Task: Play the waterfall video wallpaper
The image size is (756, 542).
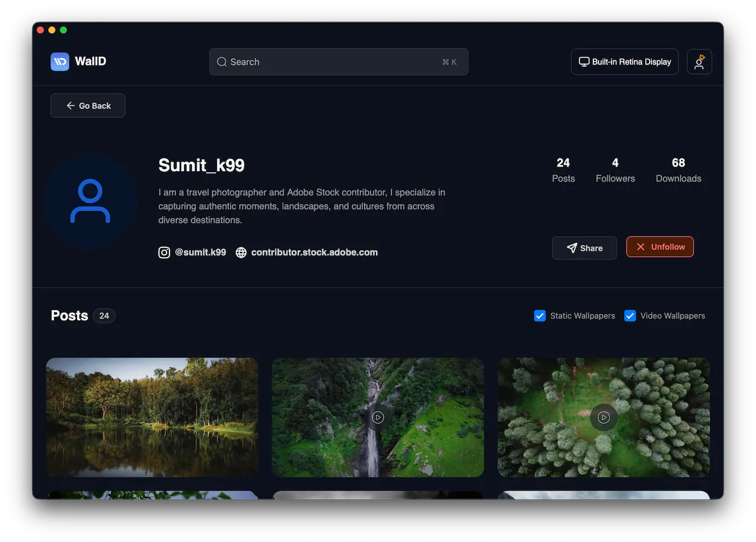Action: [378, 417]
